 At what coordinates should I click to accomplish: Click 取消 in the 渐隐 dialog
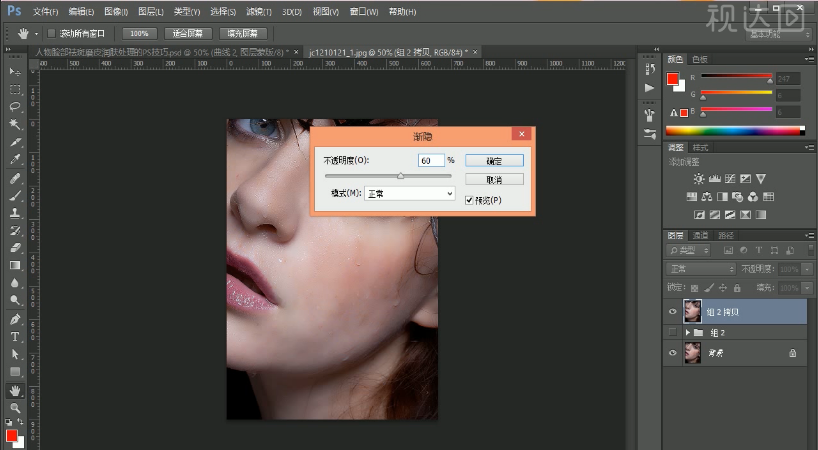point(494,180)
